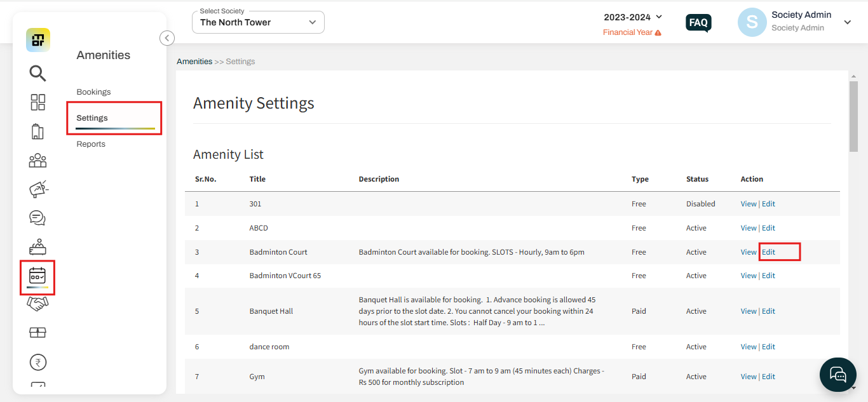Switch to the Bookings menu item

click(x=93, y=91)
